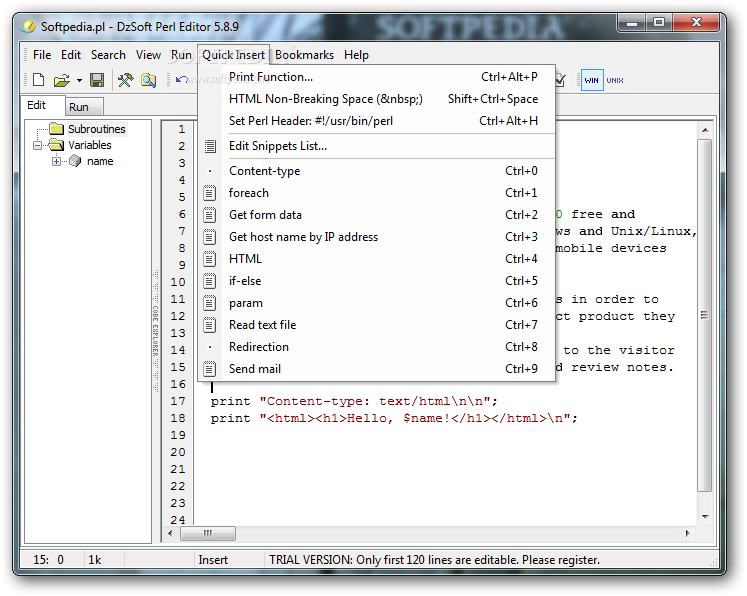The image size is (747, 596).
Task: Open the dropdown arrow beside the Open icon
Action: (x=79, y=80)
